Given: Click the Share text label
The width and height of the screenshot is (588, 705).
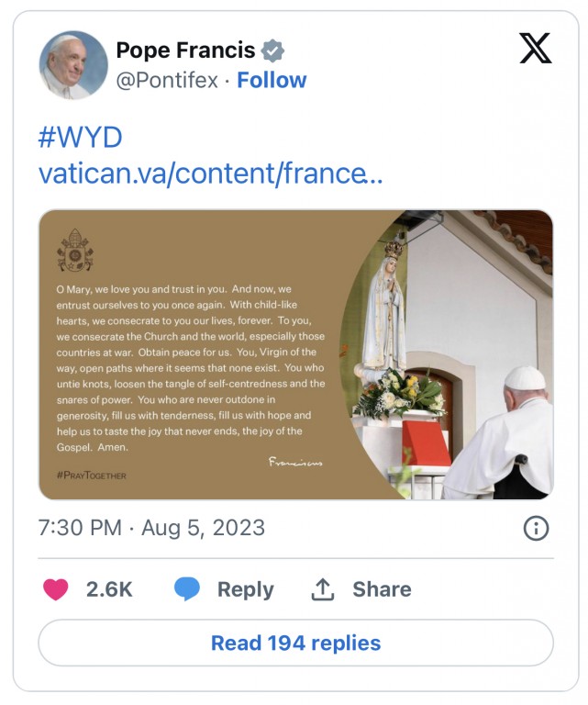Looking at the screenshot, I should (x=382, y=589).
